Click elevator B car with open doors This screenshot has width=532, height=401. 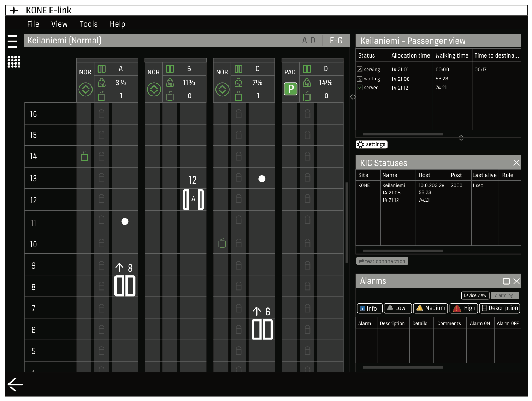(193, 199)
